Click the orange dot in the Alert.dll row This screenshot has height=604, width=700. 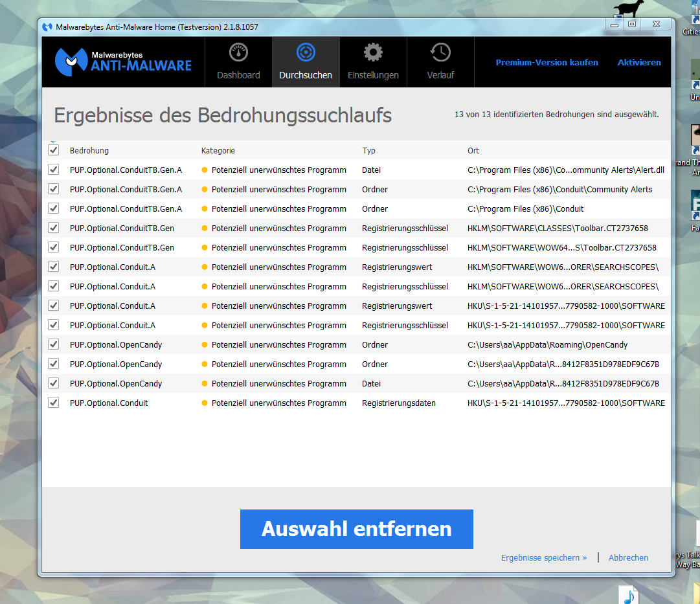205,170
